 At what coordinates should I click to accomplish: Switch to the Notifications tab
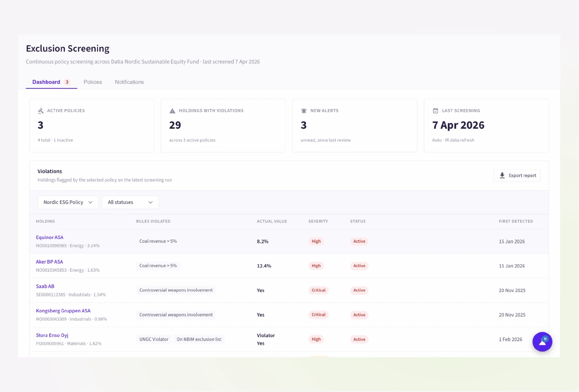129,82
